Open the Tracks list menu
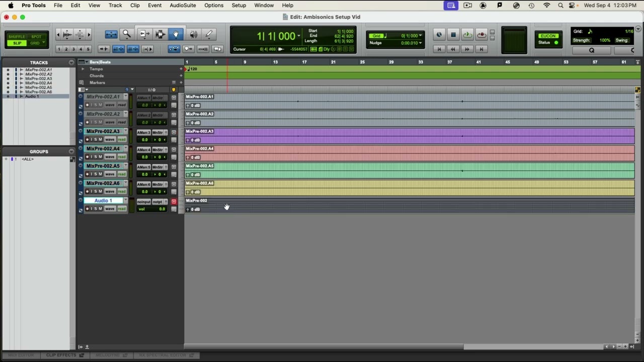The image size is (644, 362). coord(71,62)
